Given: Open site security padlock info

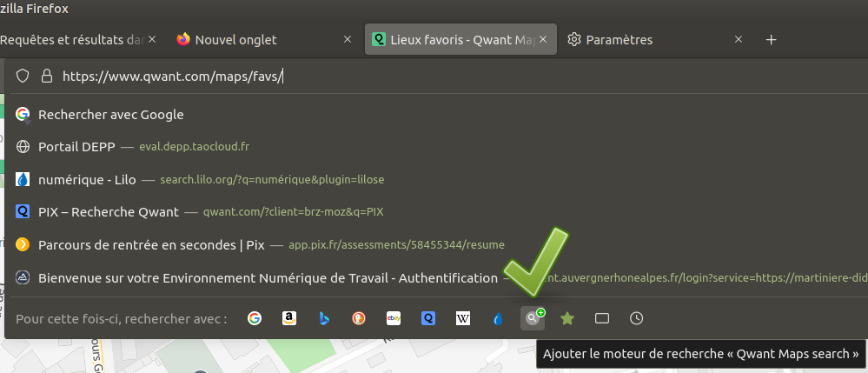Looking at the screenshot, I should [x=47, y=76].
